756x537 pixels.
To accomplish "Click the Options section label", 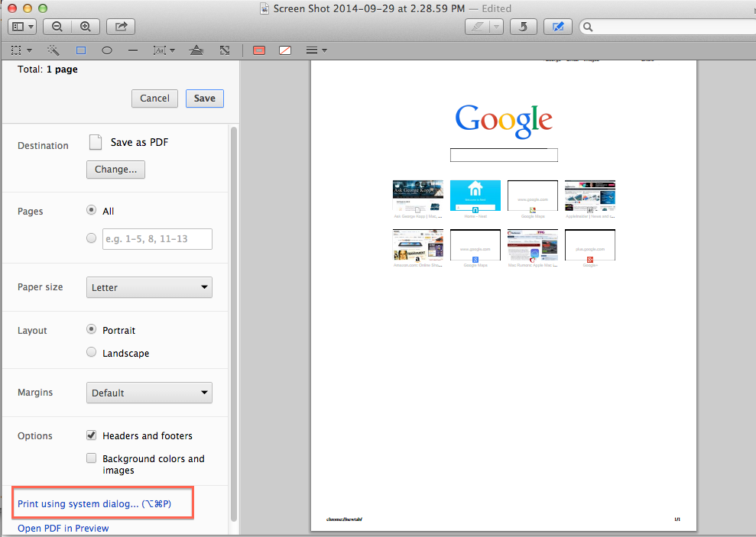I will [34, 436].
